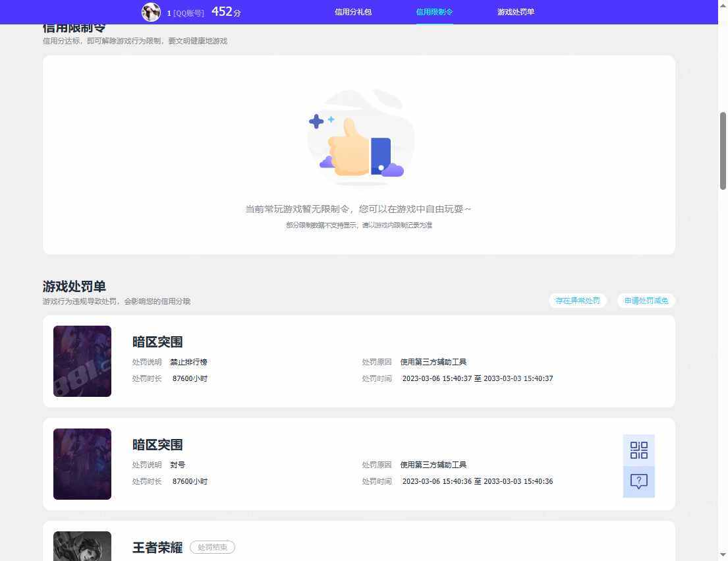Screen dimensions: 728x561
Task: Click the 王者荣耀 game title
Action: 157,548
